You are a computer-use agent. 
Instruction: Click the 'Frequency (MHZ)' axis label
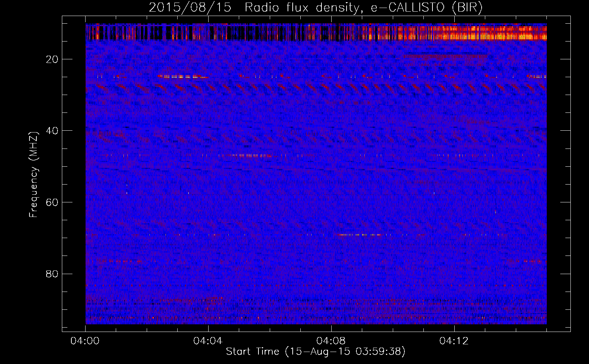pyautogui.click(x=33, y=175)
